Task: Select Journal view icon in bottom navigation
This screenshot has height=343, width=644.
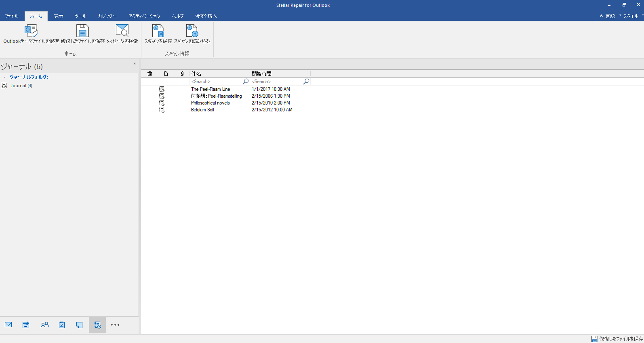Action: [97, 325]
